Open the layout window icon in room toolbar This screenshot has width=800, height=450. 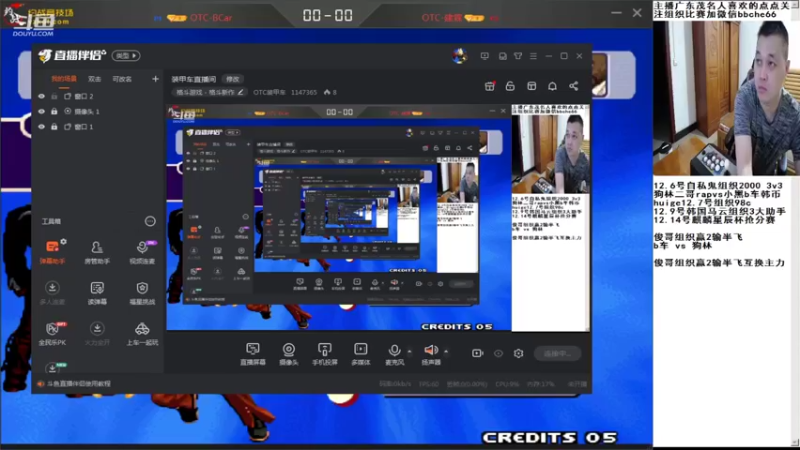click(x=531, y=86)
